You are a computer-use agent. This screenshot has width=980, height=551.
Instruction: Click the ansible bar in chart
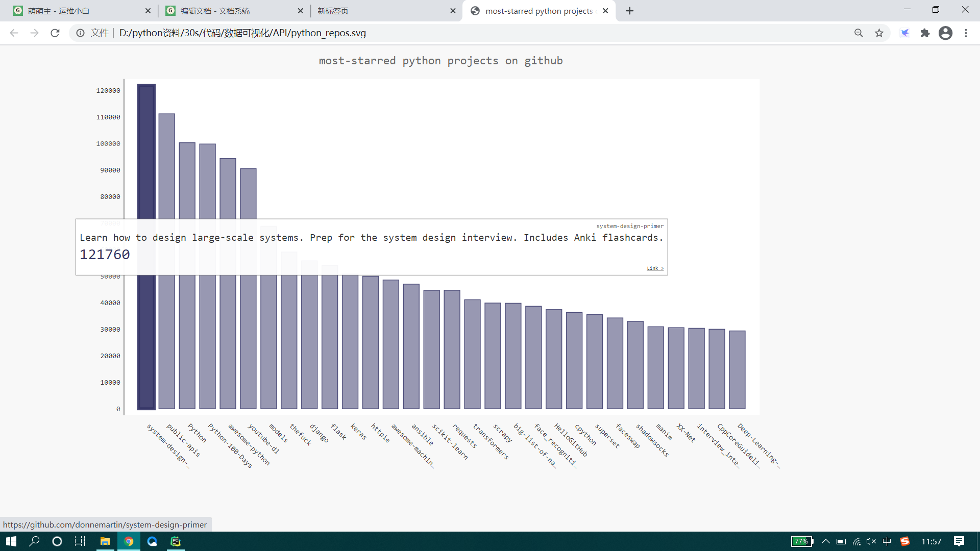click(411, 346)
